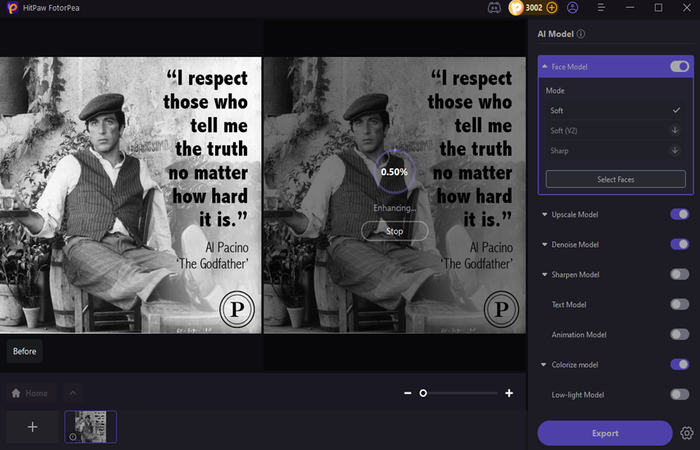Image resolution: width=700 pixels, height=450 pixels.
Task: Expand the Upscale Model options
Action: (x=544, y=214)
